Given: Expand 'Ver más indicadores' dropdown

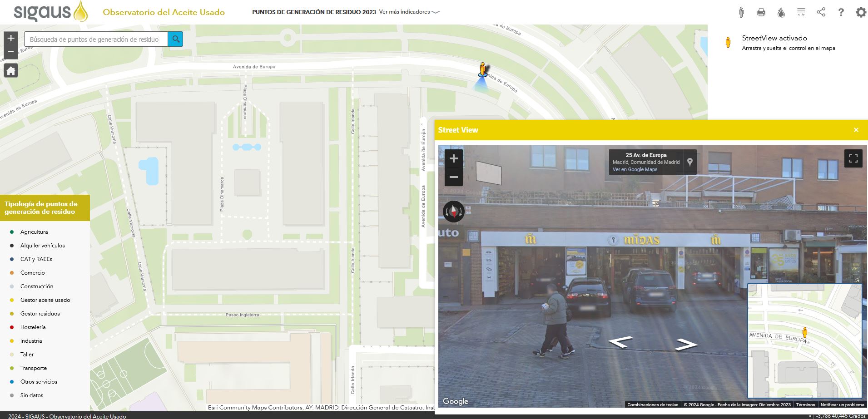Looking at the screenshot, I should click(x=409, y=12).
